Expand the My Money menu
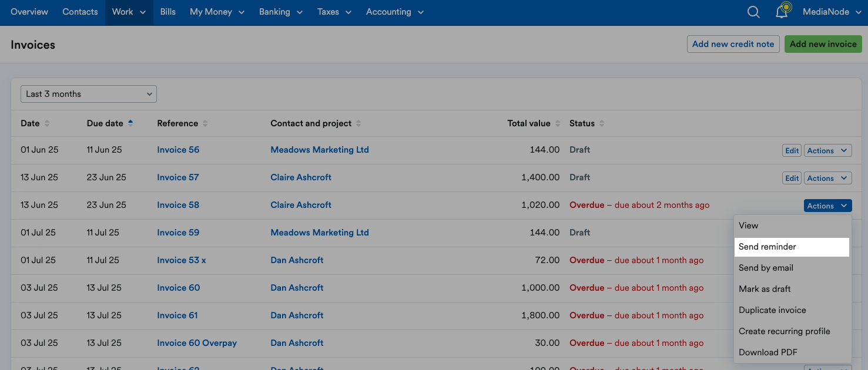This screenshot has height=370, width=868. coord(216,12)
